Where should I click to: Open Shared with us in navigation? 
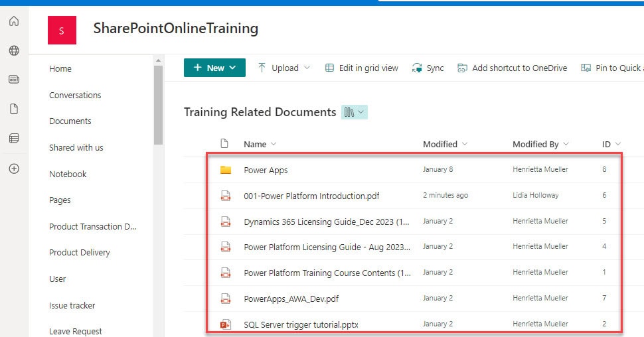click(x=76, y=147)
